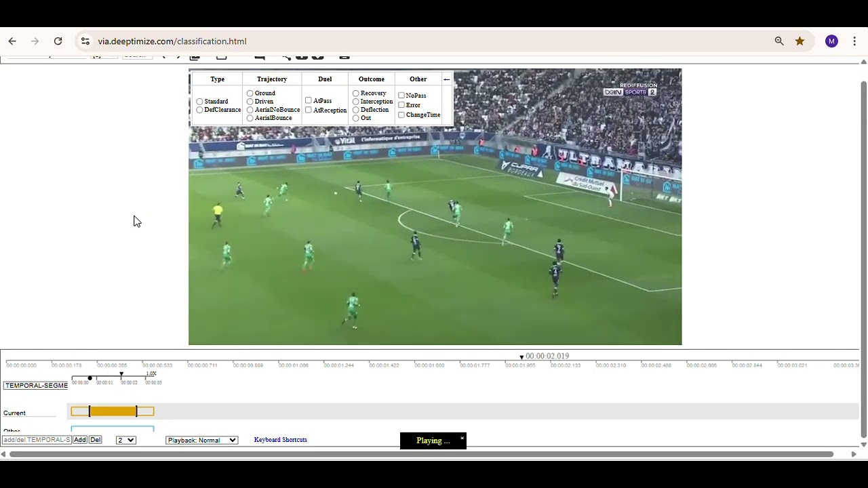Select the DefClearance type radio button
The width and height of the screenshot is (868, 488).
pos(199,110)
